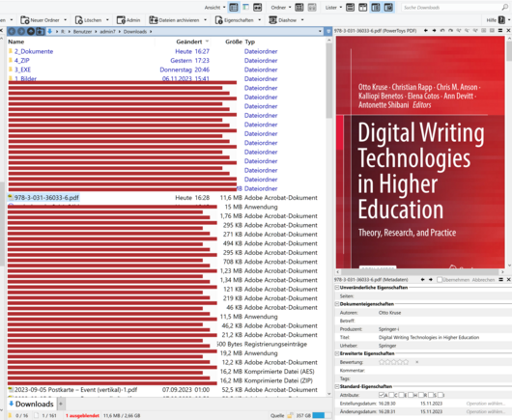The height and width of the screenshot is (420, 512).
Task: Click the Hilfe question mark icon
Action: [501, 20]
